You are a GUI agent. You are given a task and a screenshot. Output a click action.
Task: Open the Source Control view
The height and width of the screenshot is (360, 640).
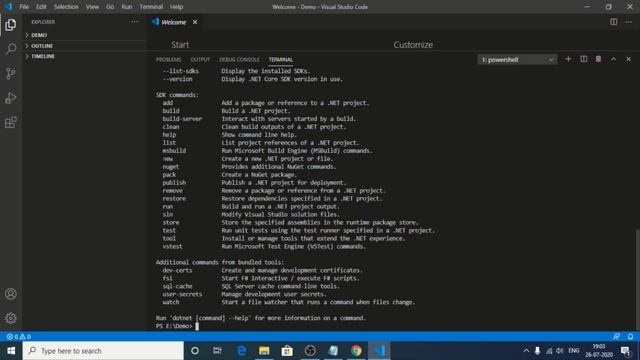[11, 73]
